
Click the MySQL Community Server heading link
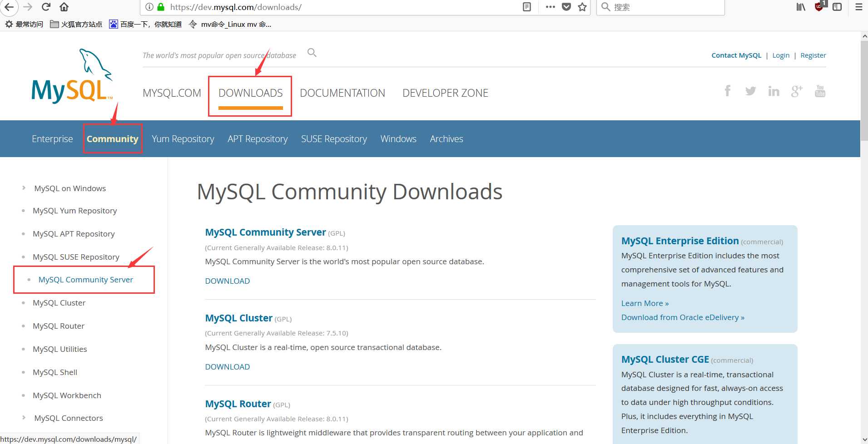coord(266,232)
